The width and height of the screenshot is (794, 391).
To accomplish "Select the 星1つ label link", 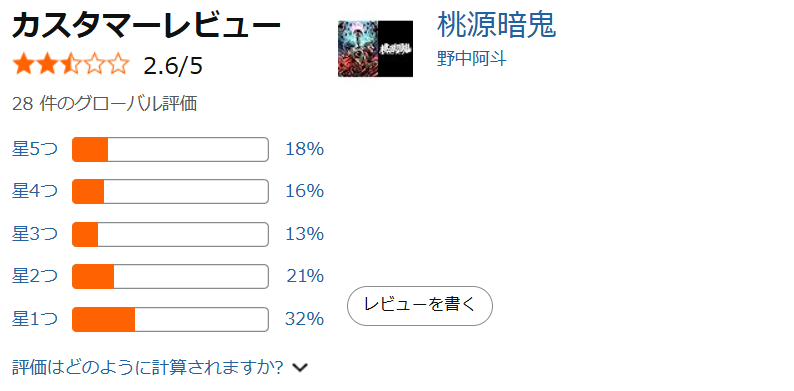I will tap(35, 319).
